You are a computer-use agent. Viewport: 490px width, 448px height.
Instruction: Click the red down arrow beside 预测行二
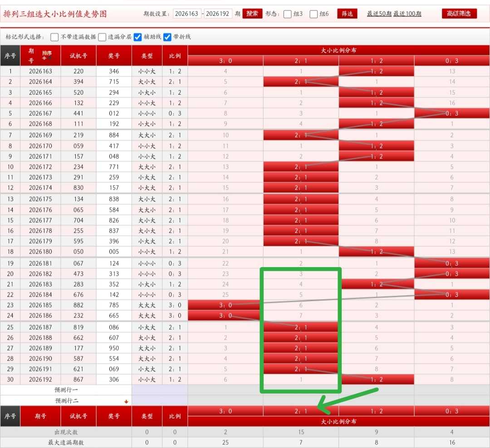(126, 401)
